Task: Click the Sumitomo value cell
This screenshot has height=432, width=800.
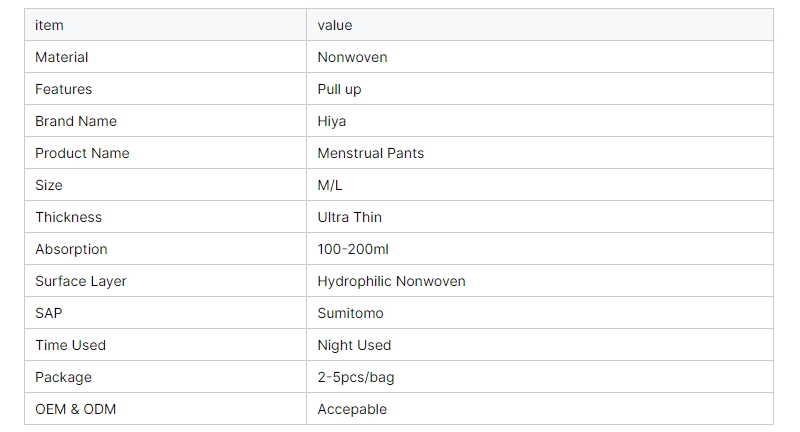Action: [x=350, y=313]
